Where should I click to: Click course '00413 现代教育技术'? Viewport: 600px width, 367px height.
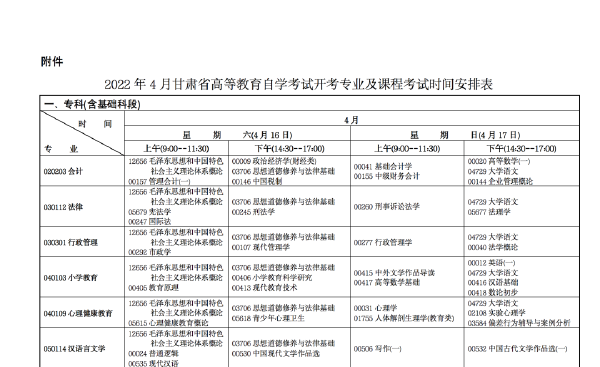264,287
